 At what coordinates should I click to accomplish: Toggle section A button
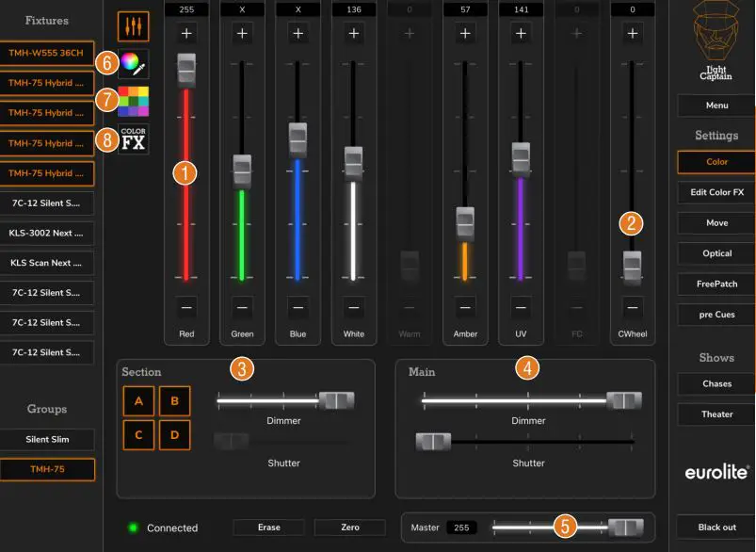[138, 401]
